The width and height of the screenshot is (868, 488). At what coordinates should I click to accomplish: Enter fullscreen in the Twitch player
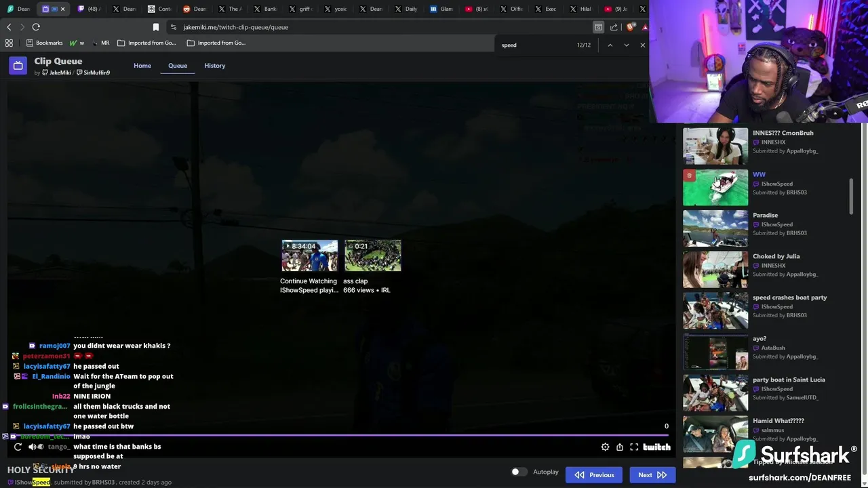tap(634, 447)
